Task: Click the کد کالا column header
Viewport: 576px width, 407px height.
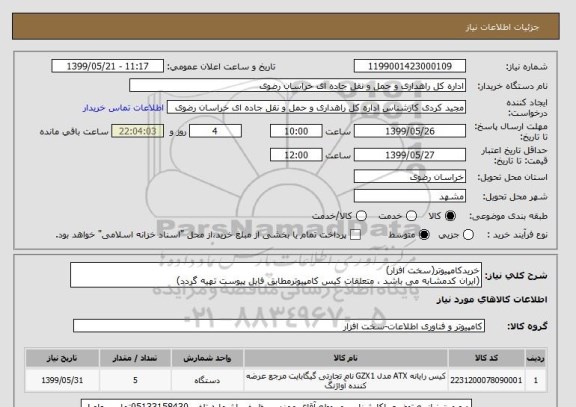Action: pyautogui.click(x=486, y=358)
